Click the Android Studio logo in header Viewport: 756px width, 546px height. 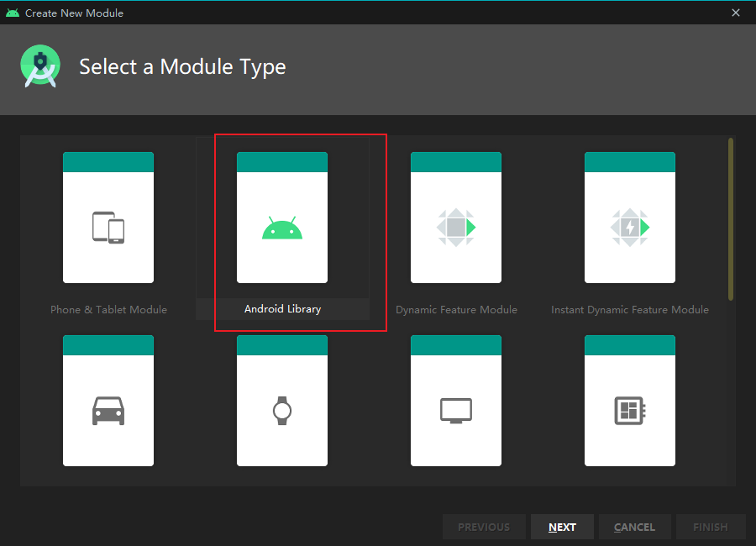pos(40,66)
